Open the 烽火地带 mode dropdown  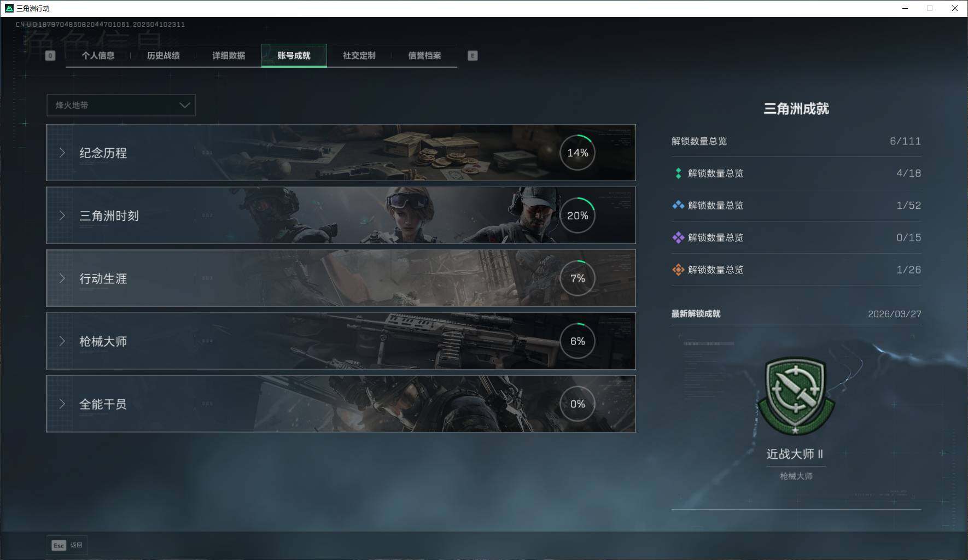121,105
